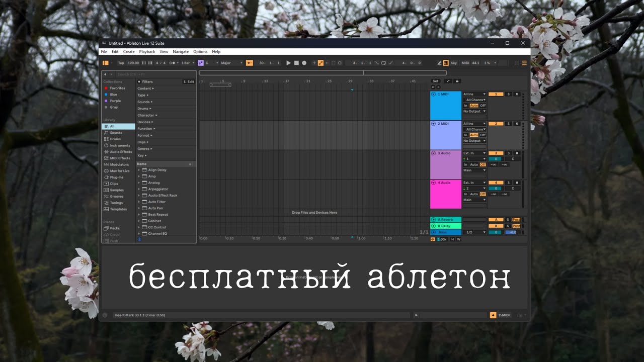Open the Navigate menu
This screenshot has width=644, height=362.
181,52
